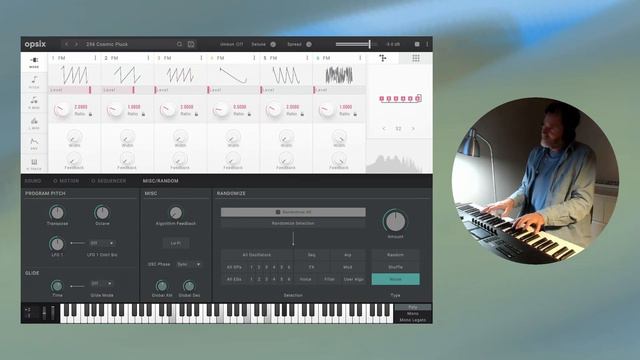Open the L MOD page icon

coord(34,123)
